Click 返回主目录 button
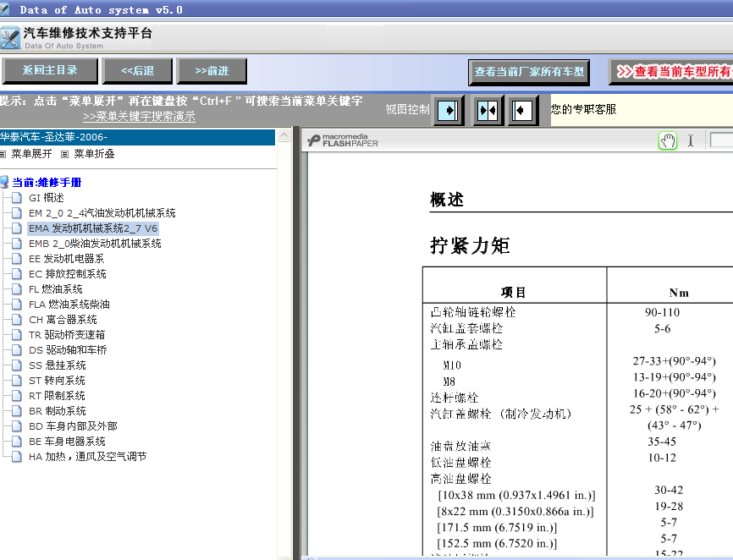This screenshot has height=560, width=733. point(50,70)
